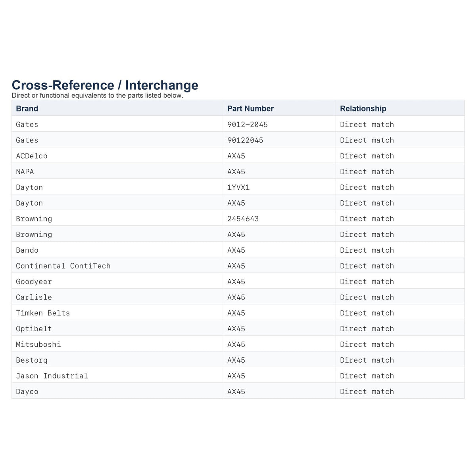Click the Optibelt brand cell
Image resolution: width=476 pixels, height=476 pixels.
pos(117,328)
